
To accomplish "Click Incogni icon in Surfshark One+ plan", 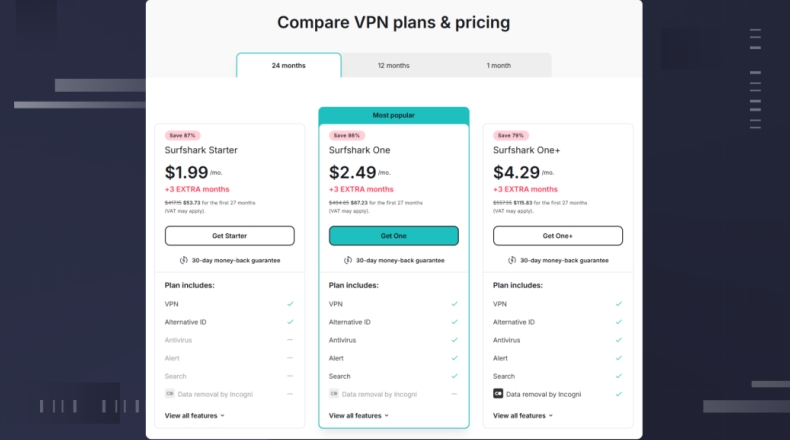I will point(498,394).
